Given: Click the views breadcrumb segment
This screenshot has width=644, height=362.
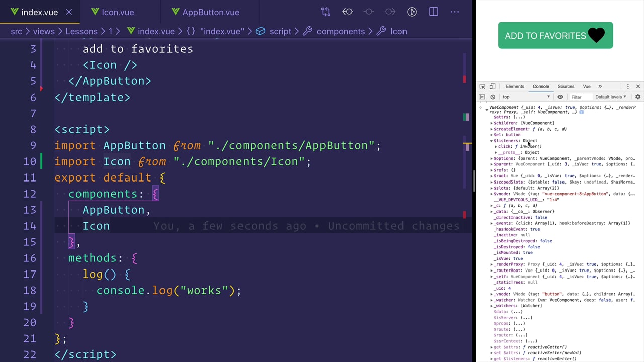Looking at the screenshot, I should tap(44, 31).
